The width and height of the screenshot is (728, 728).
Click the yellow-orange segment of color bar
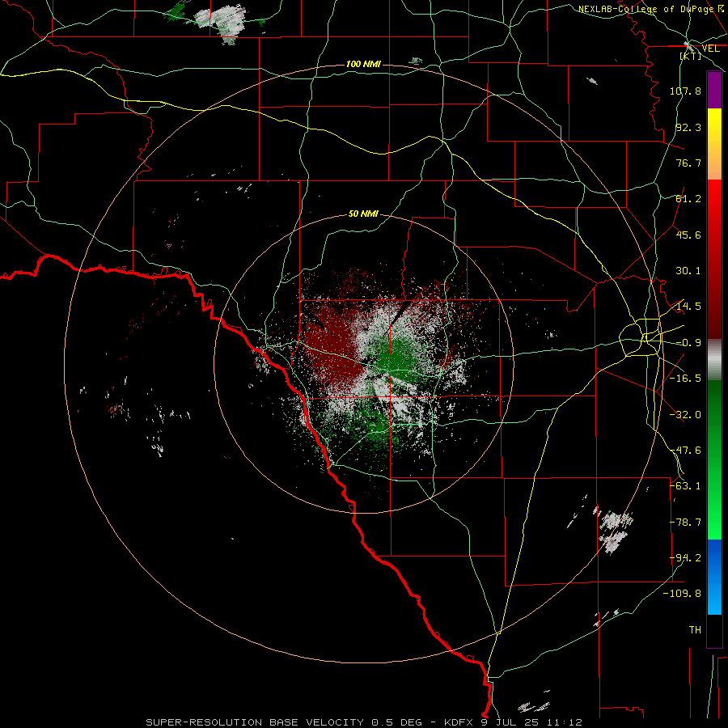pyautogui.click(x=714, y=144)
